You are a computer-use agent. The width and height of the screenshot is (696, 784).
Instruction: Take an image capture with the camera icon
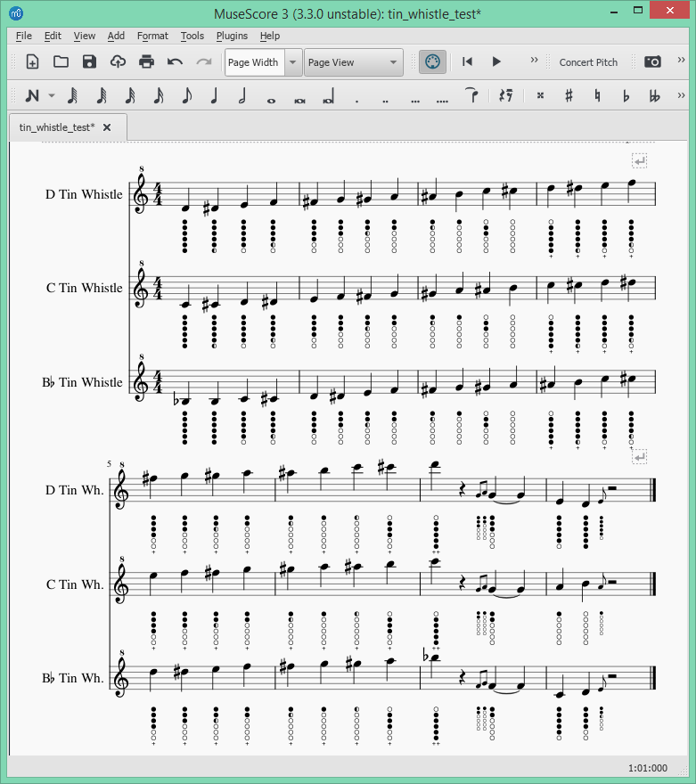click(652, 62)
